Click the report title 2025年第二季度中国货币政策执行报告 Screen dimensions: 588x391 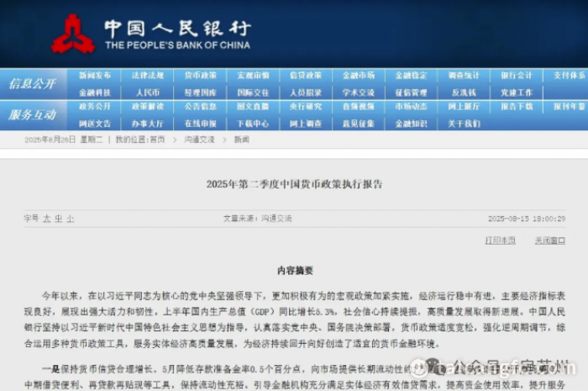coord(294,183)
